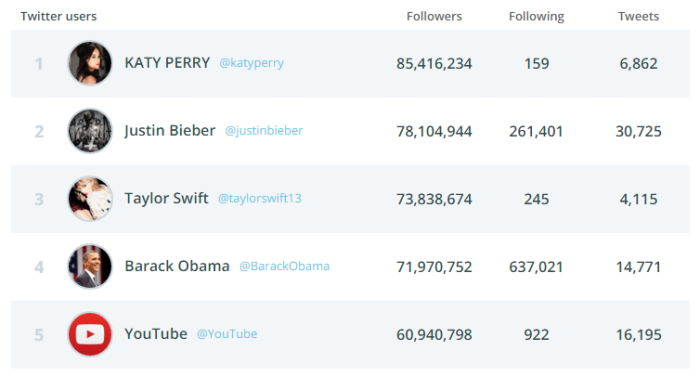Sort by the Following column header
This screenshot has height=377, width=700.
tap(537, 17)
